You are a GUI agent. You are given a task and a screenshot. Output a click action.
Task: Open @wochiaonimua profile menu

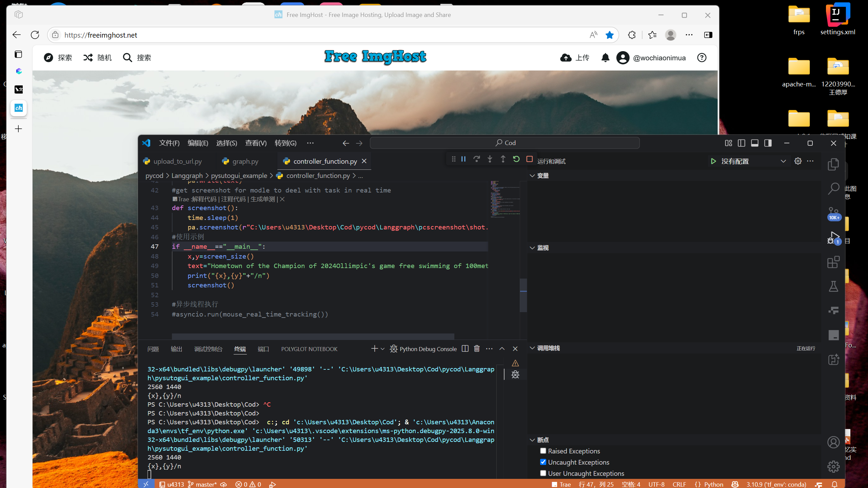point(651,58)
